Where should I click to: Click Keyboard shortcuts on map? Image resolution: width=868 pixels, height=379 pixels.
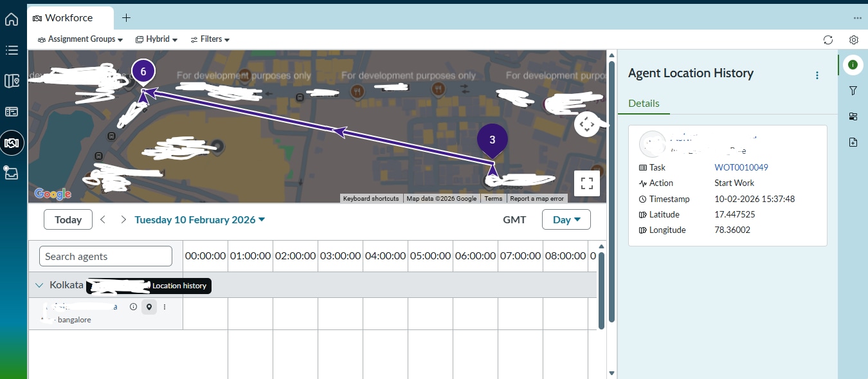[x=371, y=199]
